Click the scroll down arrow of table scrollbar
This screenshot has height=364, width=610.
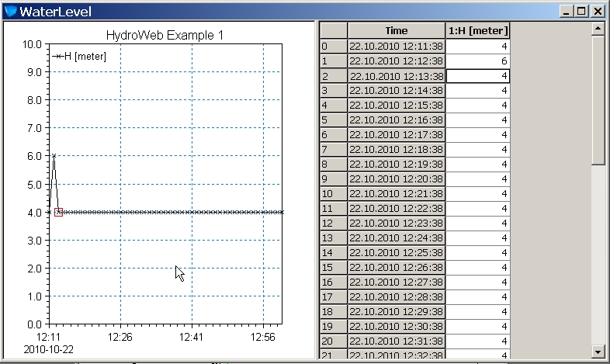pyautogui.click(x=598, y=351)
